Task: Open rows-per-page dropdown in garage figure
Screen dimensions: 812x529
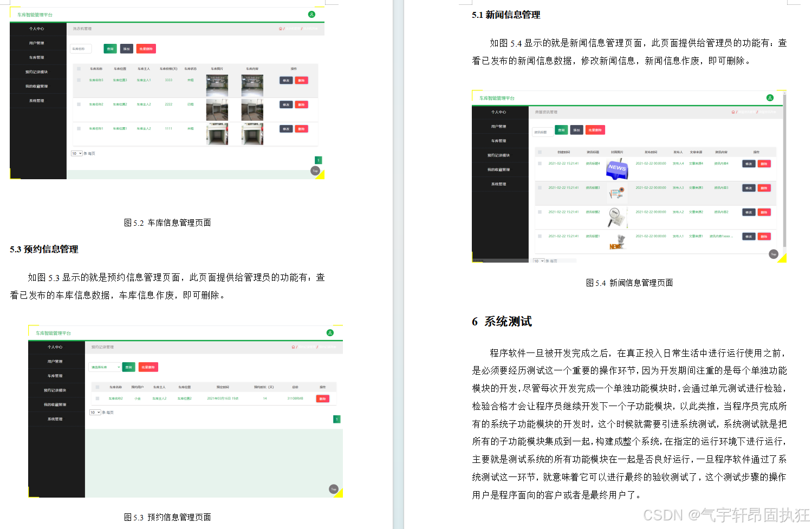Action: (77, 154)
